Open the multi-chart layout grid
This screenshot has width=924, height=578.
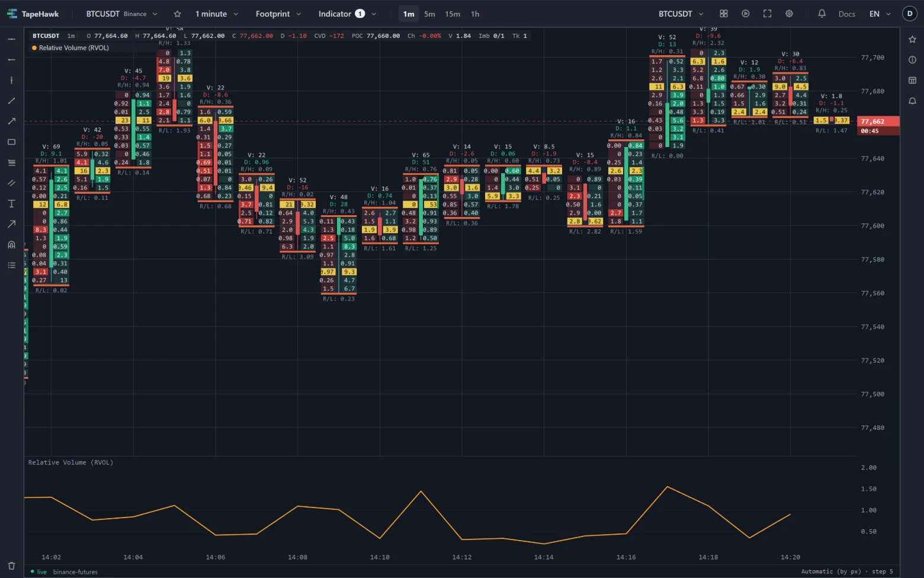[724, 14]
